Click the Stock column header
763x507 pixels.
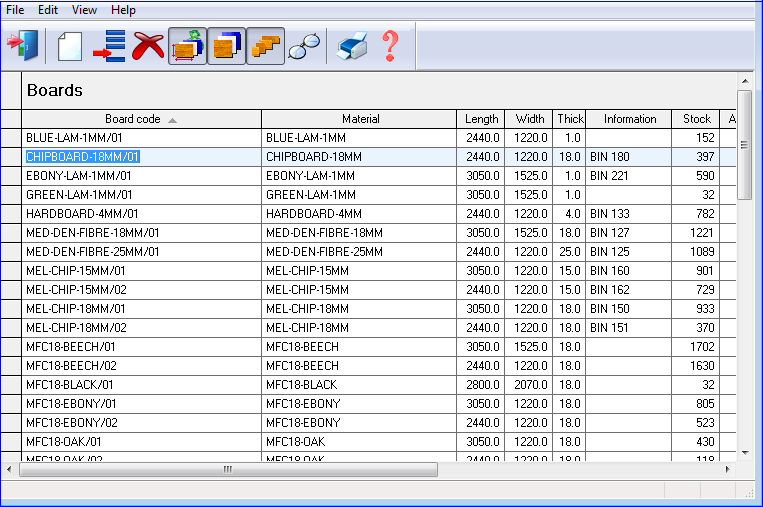click(x=697, y=119)
